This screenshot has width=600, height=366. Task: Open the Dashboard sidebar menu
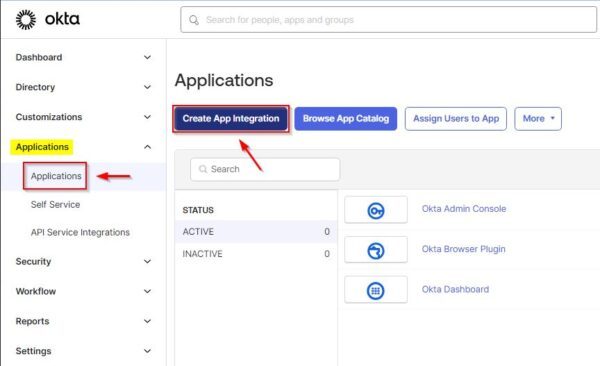(39, 57)
